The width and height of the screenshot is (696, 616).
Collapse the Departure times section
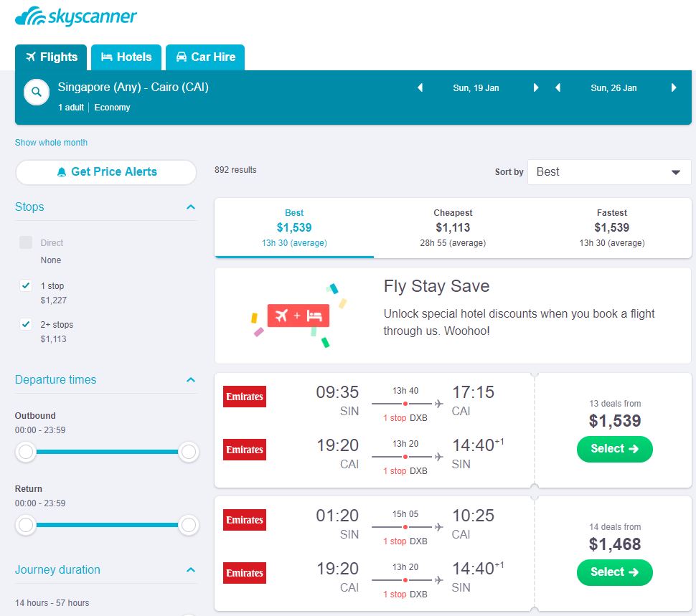[x=190, y=380]
